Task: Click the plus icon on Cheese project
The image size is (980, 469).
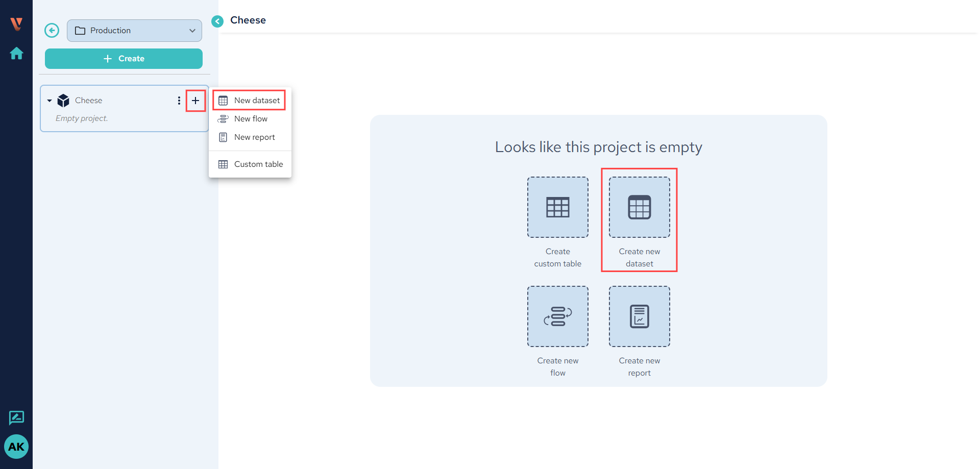Action: click(195, 101)
